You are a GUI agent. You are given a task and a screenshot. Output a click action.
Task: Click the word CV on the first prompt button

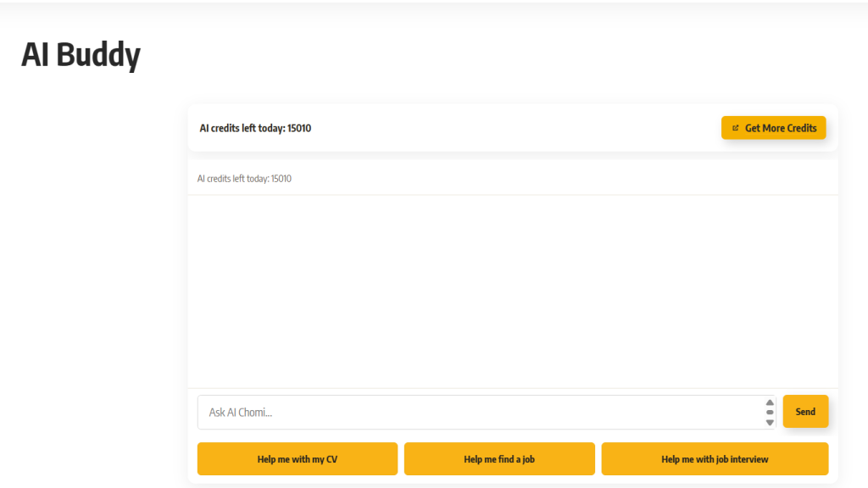pos(331,459)
